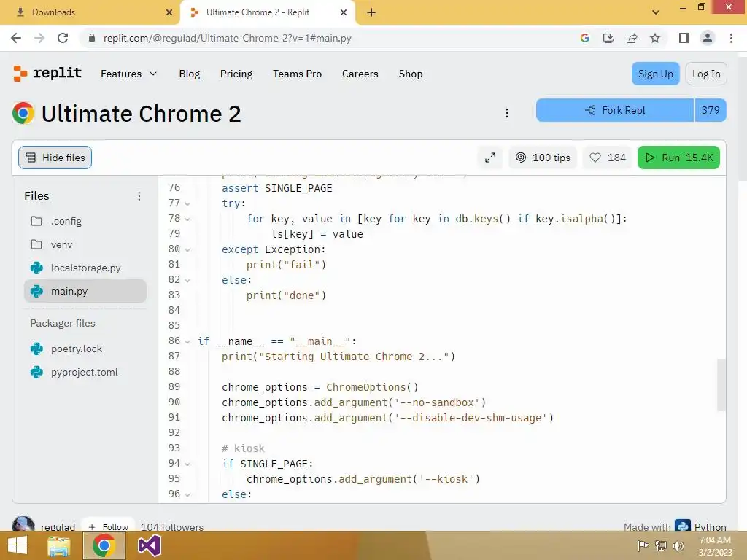Switch to the Downloads tab
Screen dimensions: 747x560
(x=90, y=12)
